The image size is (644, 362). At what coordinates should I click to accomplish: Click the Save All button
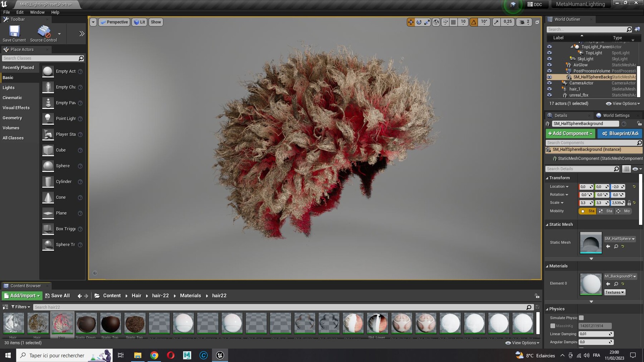point(57,296)
